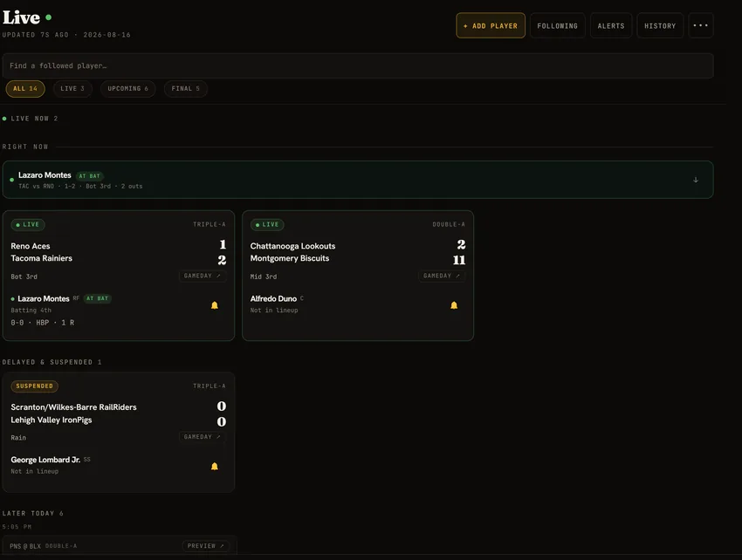The height and width of the screenshot is (560, 742).
Task: Select George Lombard Jr. player name
Action: (45, 460)
